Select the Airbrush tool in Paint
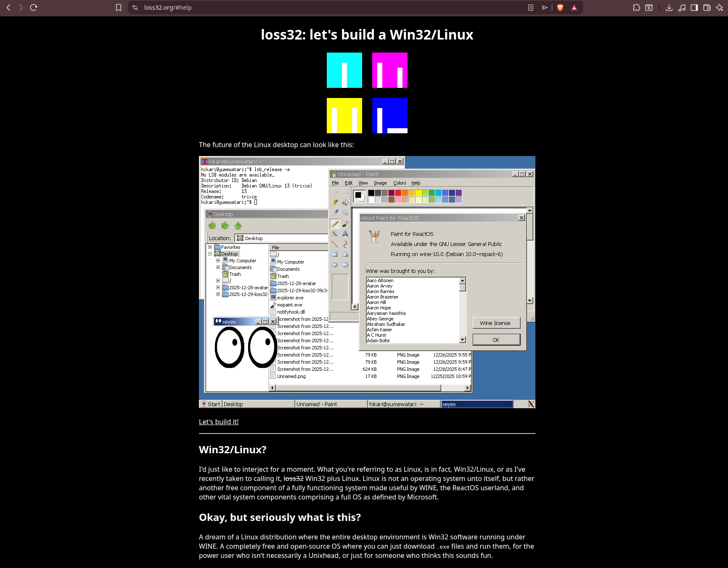Image resolution: width=728 pixels, height=568 pixels. click(x=335, y=234)
